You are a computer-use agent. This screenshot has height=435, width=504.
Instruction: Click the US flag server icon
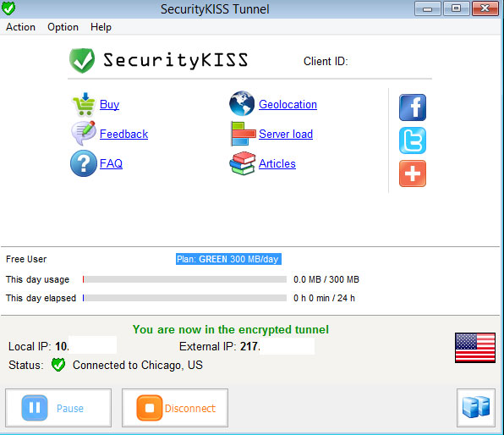pyautogui.click(x=474, y=348)
